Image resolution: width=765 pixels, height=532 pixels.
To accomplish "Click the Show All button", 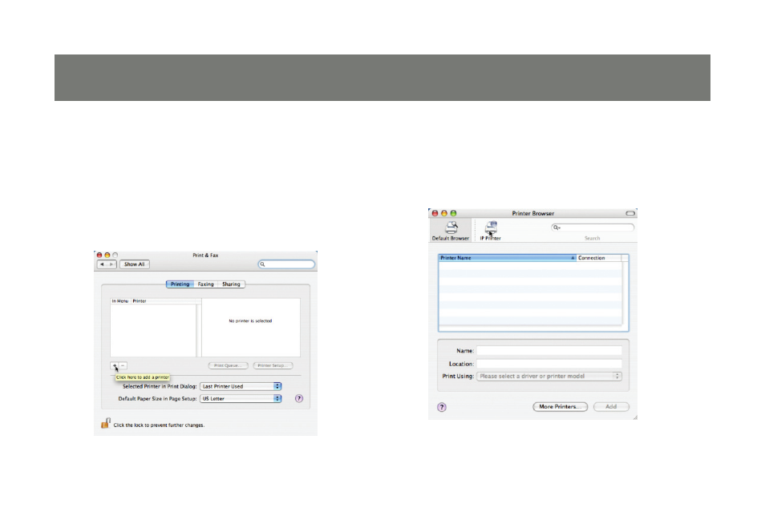I will [x=134, y=264].
